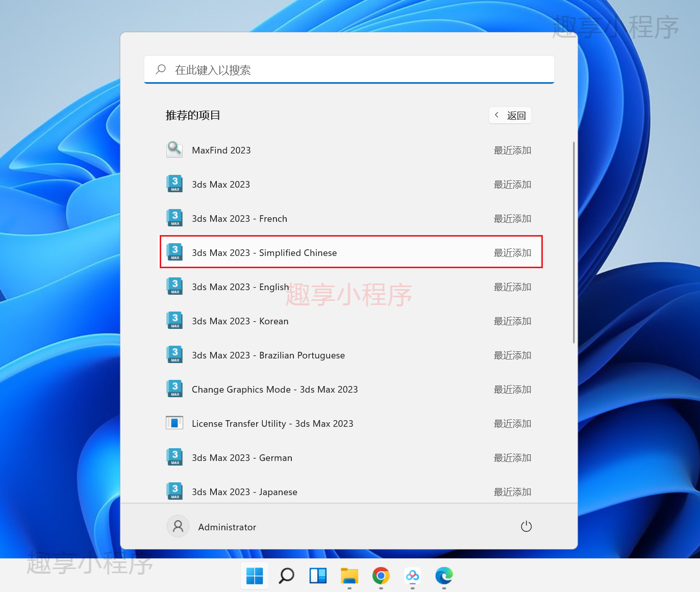Click the recommended list scrollbar
700x592 pixels.
(x=574, y=242)
